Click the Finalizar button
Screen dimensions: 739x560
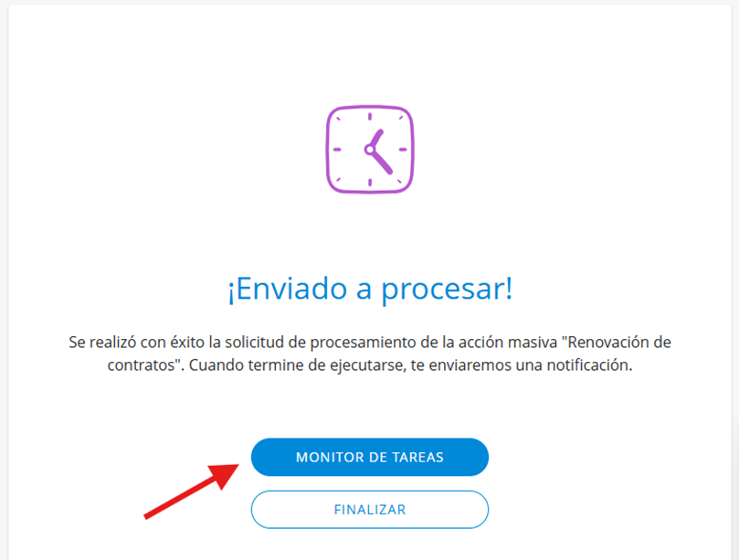coord(370,510)
